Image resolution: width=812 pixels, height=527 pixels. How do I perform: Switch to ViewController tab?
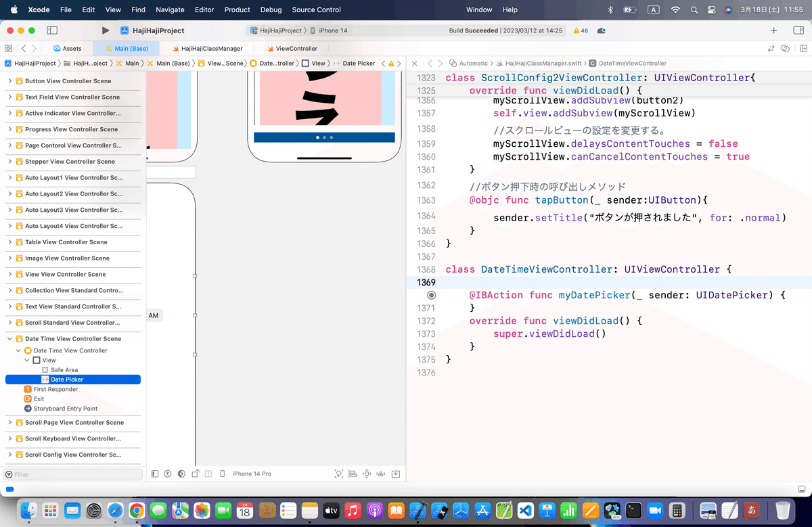click(x=292, y=49)
